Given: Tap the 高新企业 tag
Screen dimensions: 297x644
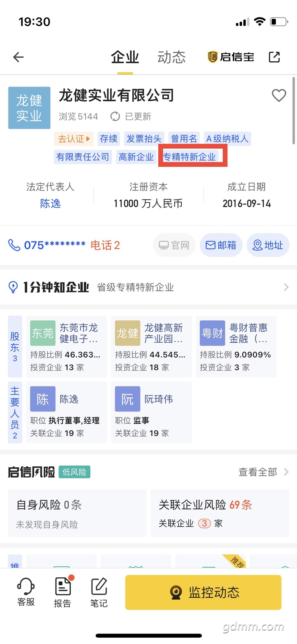Looking at the screenshot, I should 136,157.
